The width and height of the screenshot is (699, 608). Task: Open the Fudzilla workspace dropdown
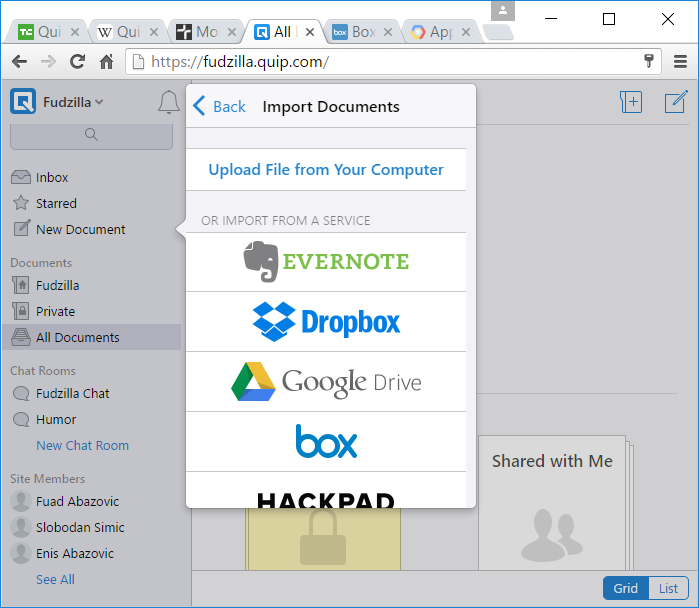tap(73, 102)
